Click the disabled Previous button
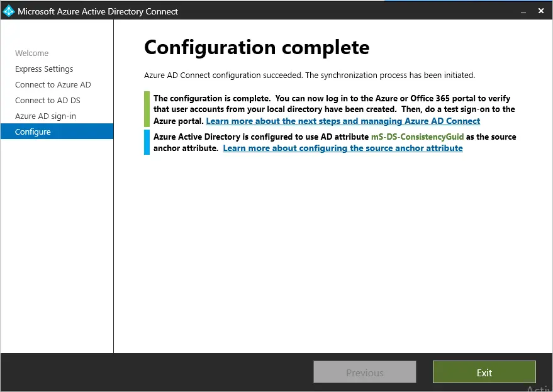 (x=365, y=372)
